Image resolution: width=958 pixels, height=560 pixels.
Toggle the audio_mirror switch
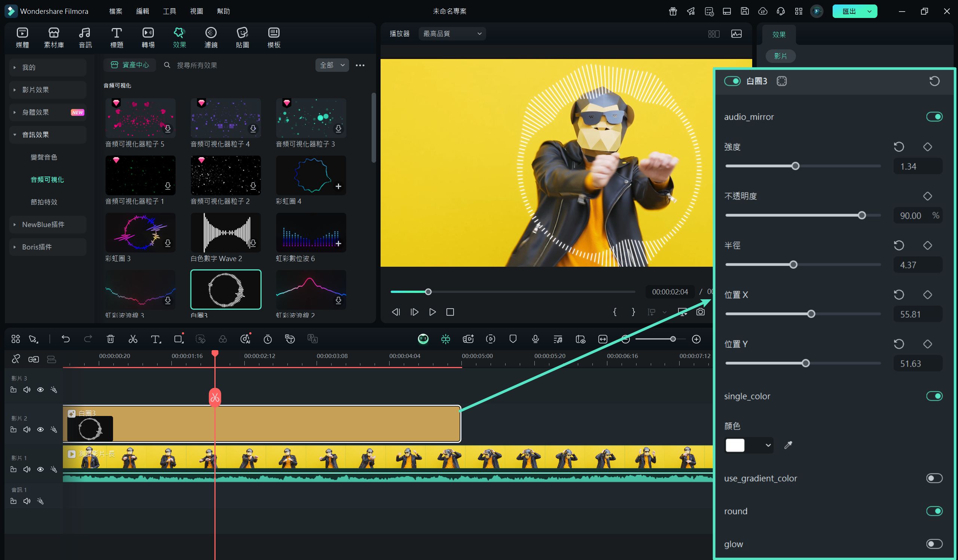point(934,117)
